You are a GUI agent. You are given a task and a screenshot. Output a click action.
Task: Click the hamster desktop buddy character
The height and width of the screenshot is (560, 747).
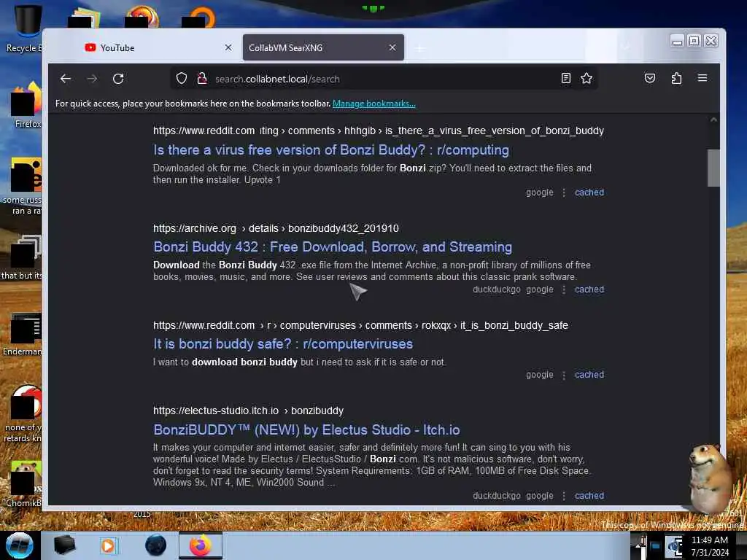tap(710, 479)
